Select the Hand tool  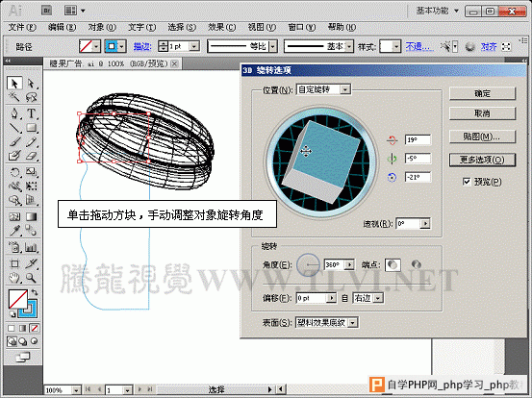point(14,278)
